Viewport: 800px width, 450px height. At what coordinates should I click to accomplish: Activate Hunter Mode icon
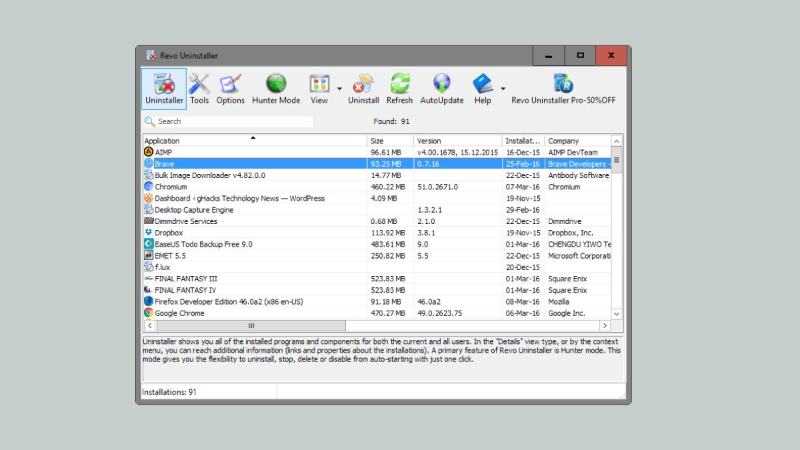pyautogui.click(x=276, y=89)
